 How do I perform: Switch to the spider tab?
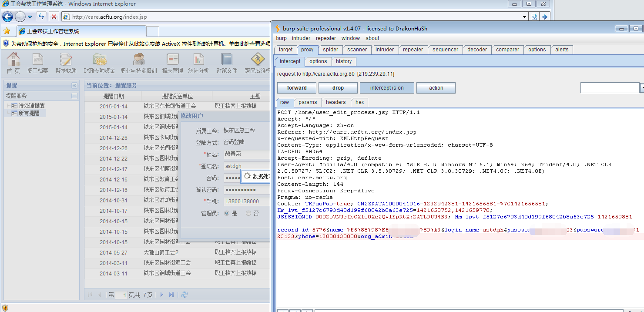[331, 50]
